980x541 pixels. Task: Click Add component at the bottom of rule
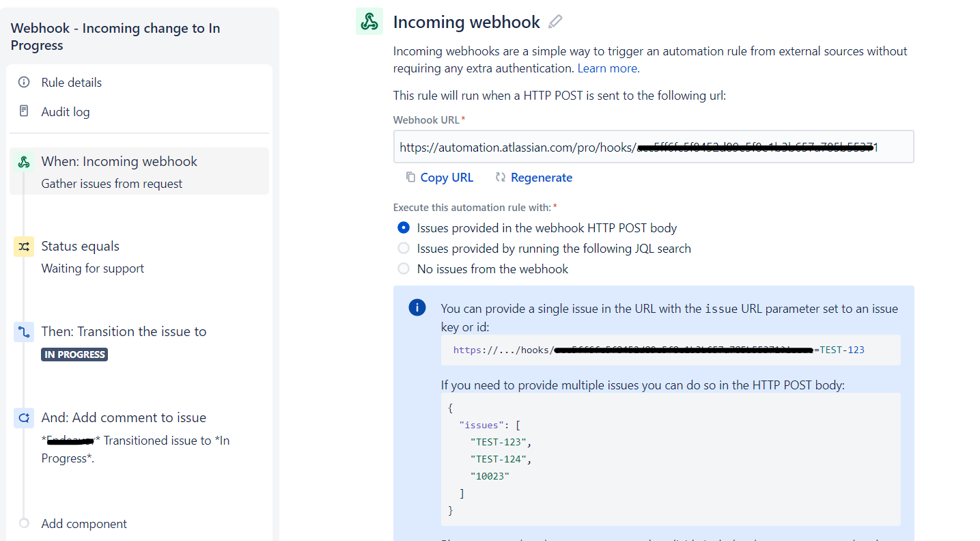tap(84, 524)
